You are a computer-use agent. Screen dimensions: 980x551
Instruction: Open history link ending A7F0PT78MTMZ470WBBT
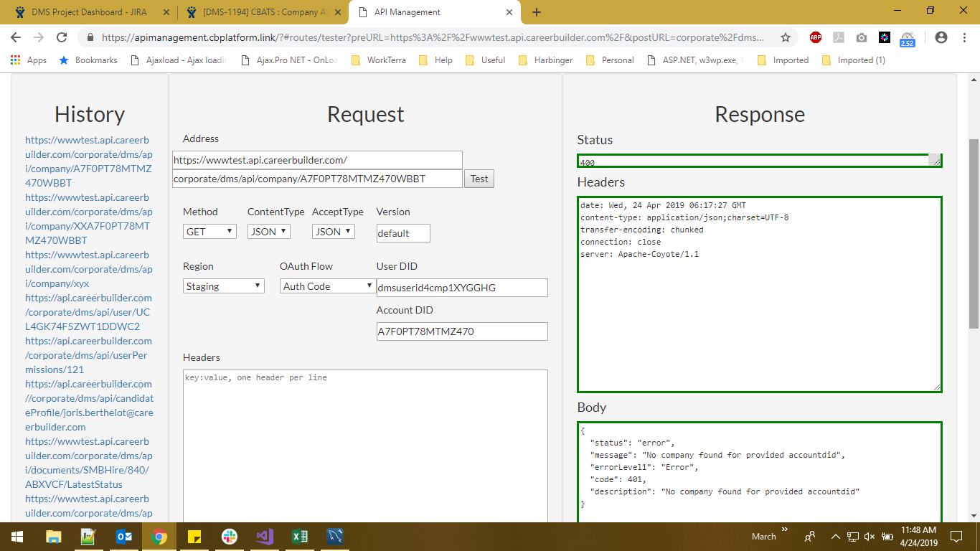88,161
